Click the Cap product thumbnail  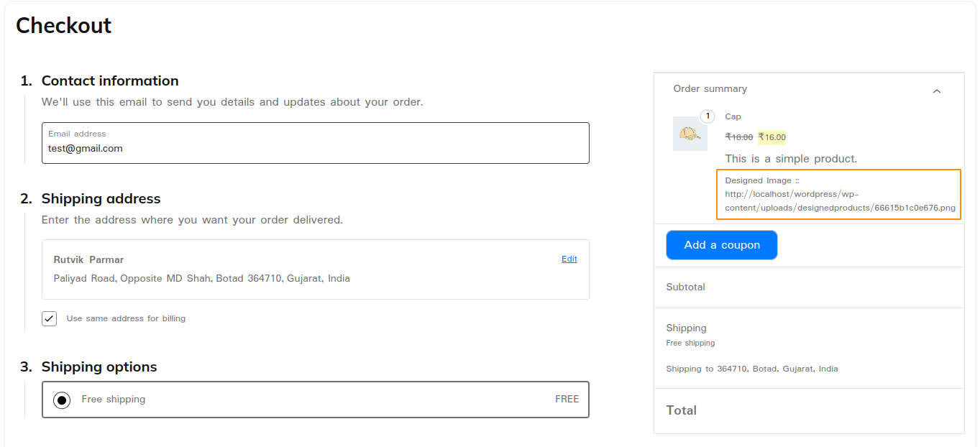click(690, 133)
